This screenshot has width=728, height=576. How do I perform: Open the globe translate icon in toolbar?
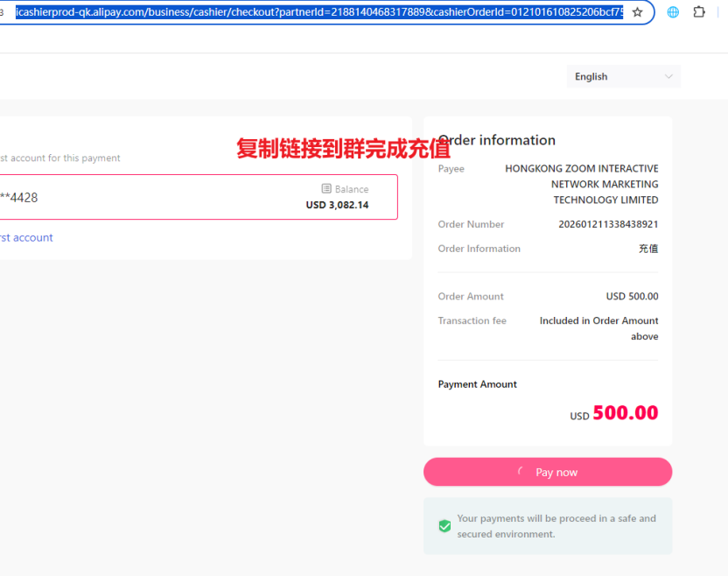point(673,12)
